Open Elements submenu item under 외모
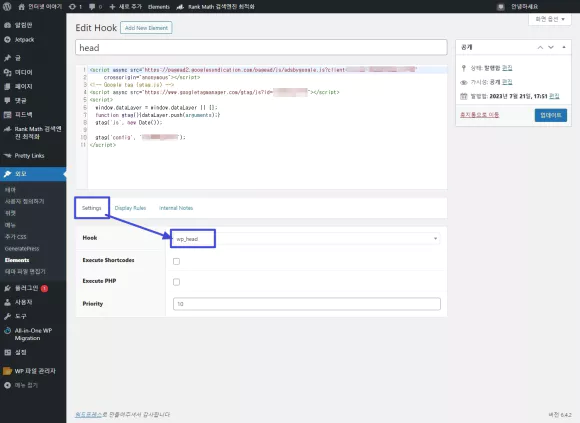Viewport: 580px width, 423px height. [17, 260]
